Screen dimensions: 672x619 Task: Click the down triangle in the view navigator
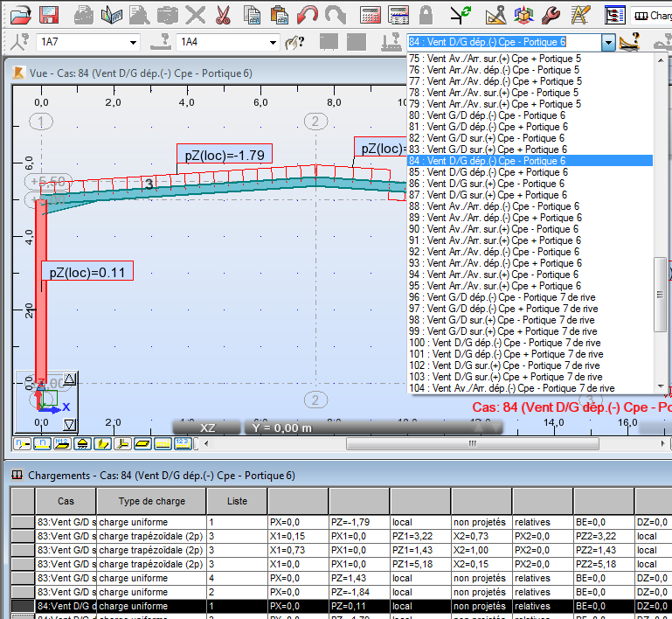(x=69, y=424)
